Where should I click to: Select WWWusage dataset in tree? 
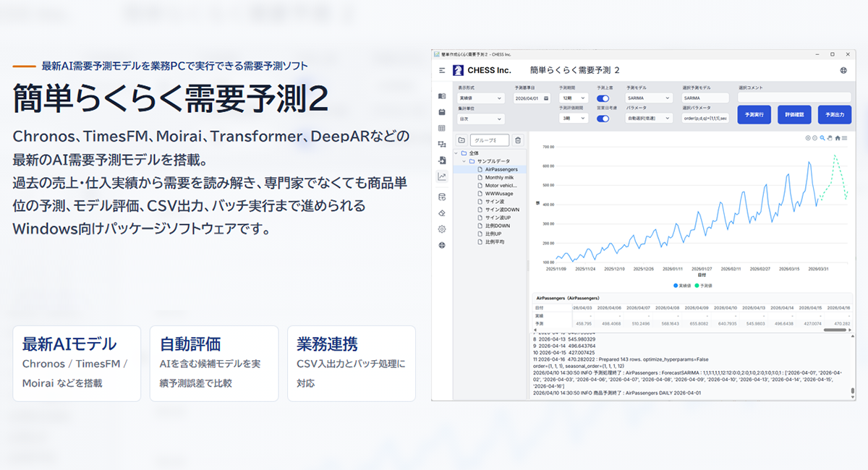(498, 193)
